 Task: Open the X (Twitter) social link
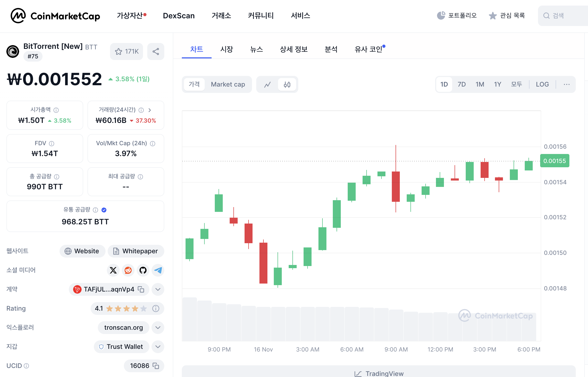(113, 270)
